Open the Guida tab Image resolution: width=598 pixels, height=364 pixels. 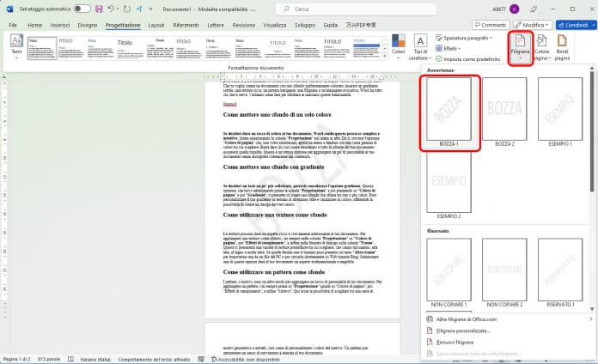(330, 25)
